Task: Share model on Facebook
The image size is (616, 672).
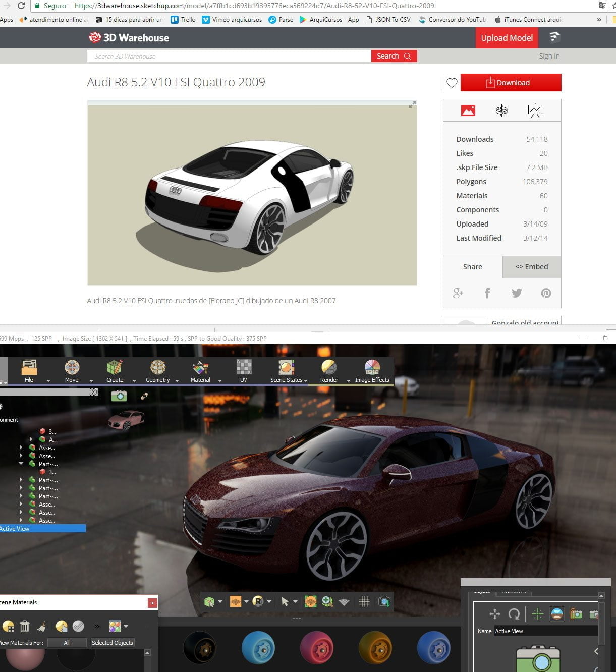Action: pos(487,293)
